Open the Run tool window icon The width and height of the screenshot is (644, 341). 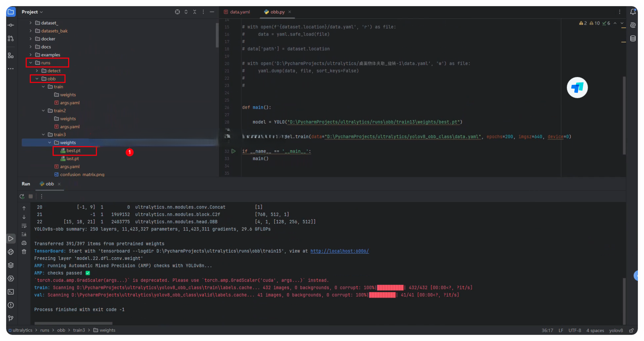point(11,239)
